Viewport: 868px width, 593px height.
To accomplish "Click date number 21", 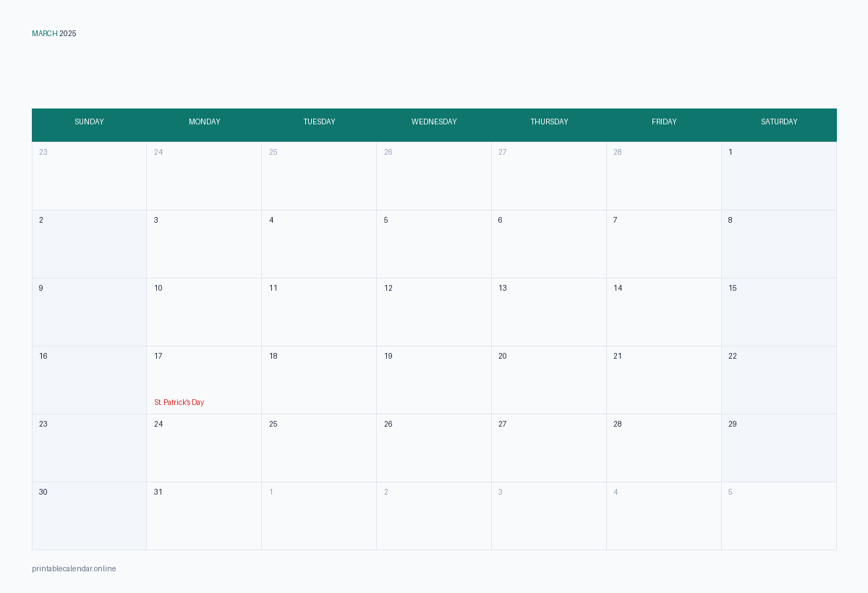I will tap(618, 357).
